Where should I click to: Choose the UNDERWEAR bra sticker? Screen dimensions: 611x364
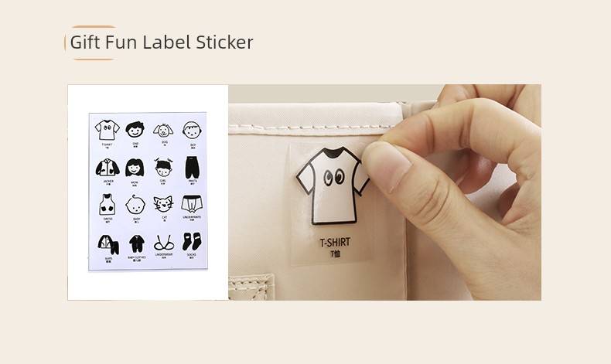point(164,243)
